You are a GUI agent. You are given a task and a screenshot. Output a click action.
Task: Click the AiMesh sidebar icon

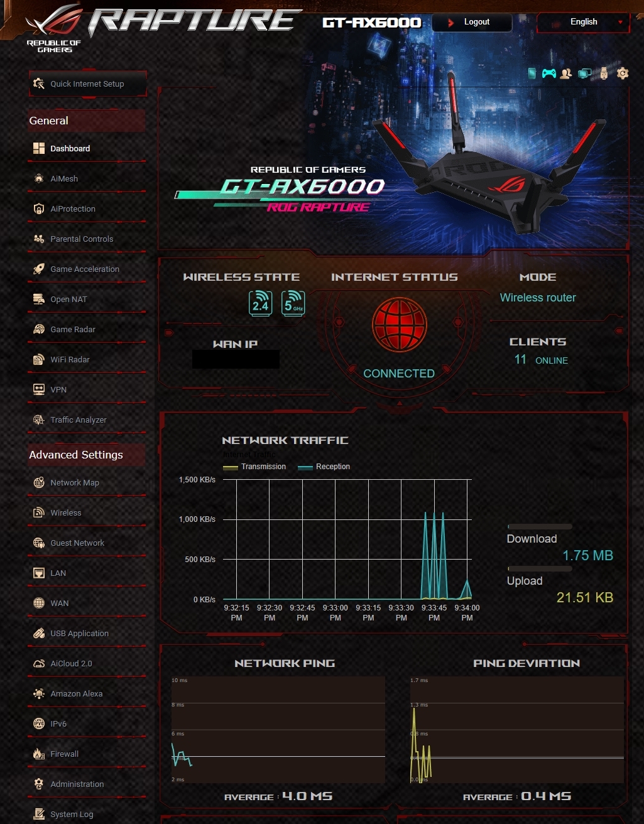pos(39,178)
